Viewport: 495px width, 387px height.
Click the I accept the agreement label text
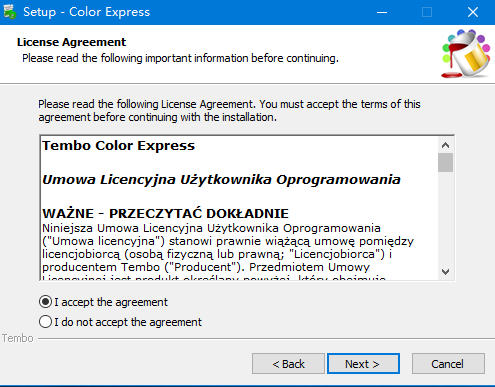[x=111, y=302]
